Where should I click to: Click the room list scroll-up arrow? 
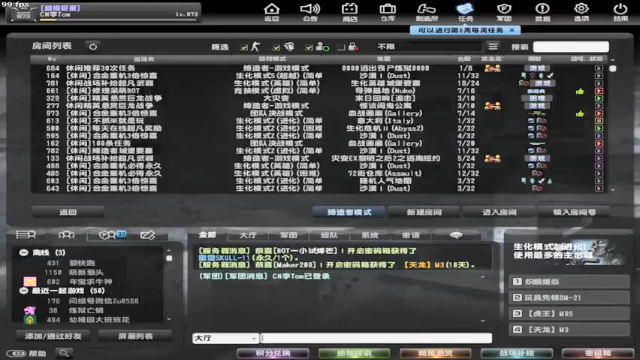click(x=612, y=60)
